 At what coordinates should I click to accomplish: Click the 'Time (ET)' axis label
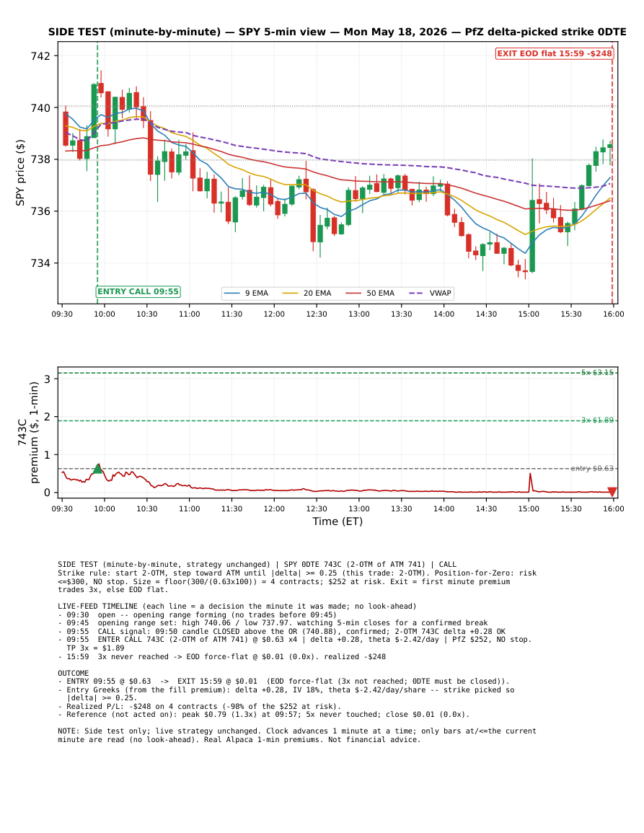pos(338,521)
